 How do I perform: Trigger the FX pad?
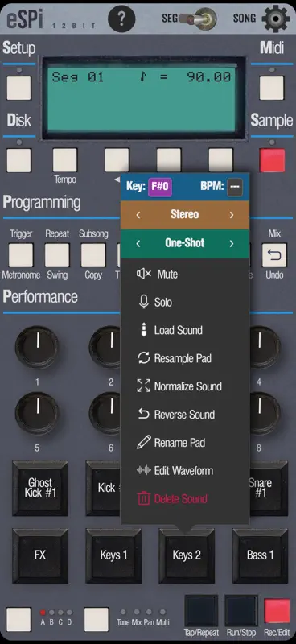click(40, 555)
